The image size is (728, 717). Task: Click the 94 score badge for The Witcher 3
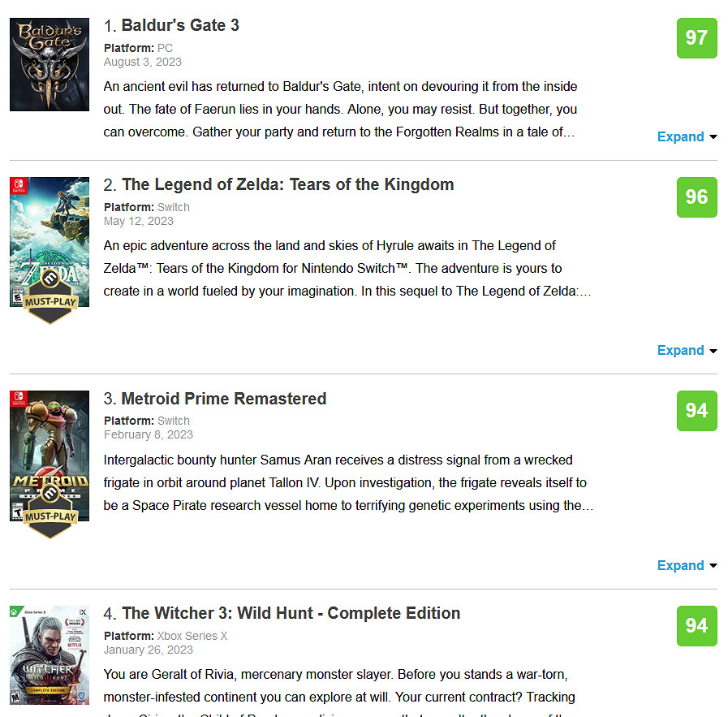[697, 626]
